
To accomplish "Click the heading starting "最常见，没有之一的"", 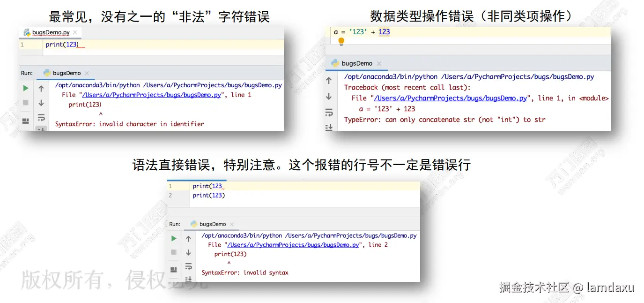I will pos(159,16).
